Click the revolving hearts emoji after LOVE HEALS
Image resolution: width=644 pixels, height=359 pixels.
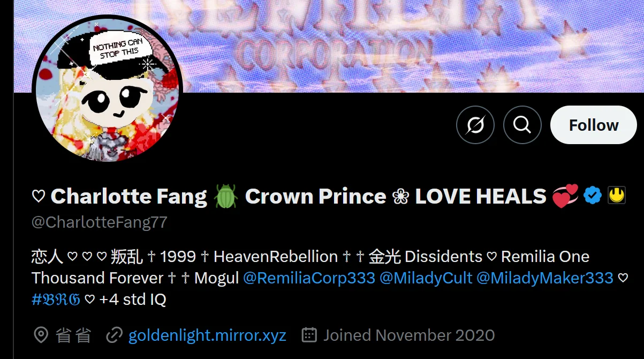click(566, 196)
